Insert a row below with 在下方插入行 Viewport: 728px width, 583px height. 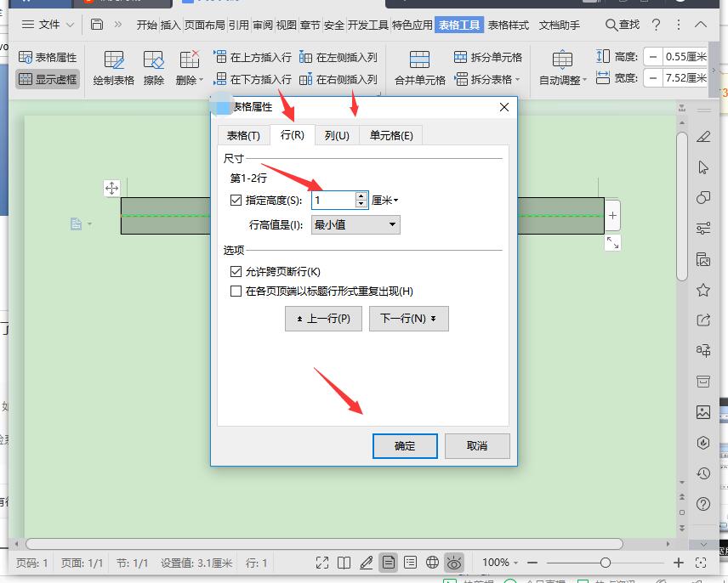click(252, 79)
